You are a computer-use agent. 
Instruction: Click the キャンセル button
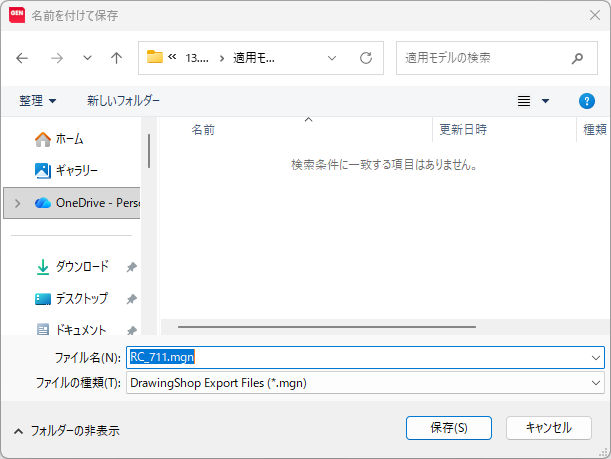click(x=549, y=428)
